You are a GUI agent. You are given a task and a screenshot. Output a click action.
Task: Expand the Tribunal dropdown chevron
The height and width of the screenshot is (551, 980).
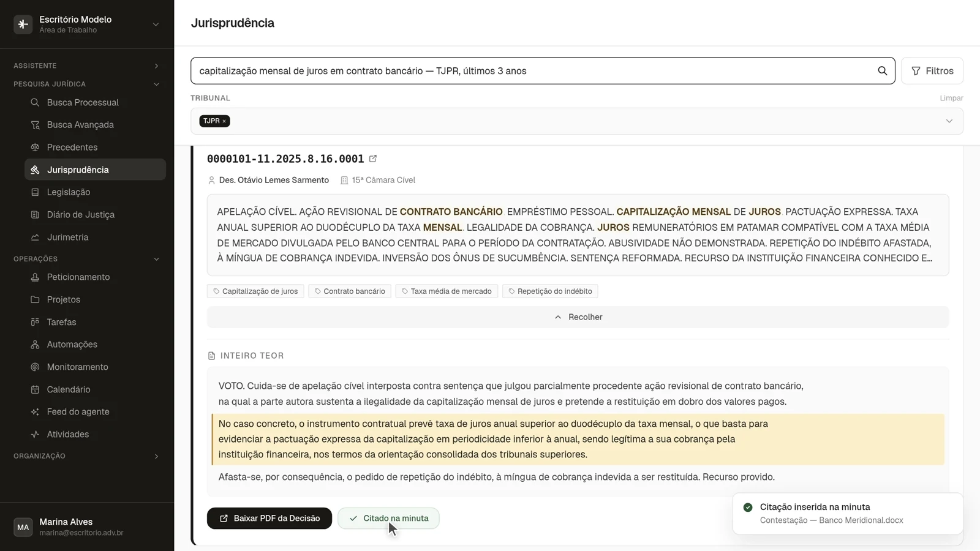(949, 121)
